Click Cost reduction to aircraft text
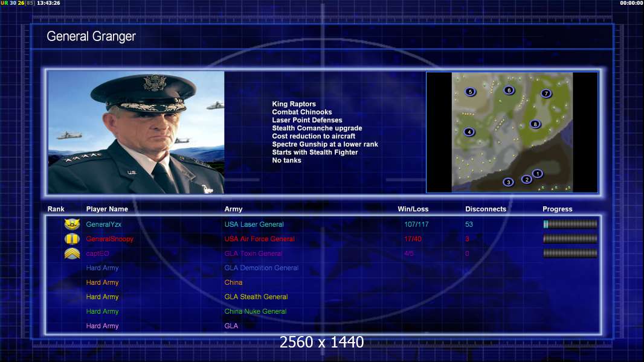The height and width of the screenshot is (362, 644). (x=314, y=136)
